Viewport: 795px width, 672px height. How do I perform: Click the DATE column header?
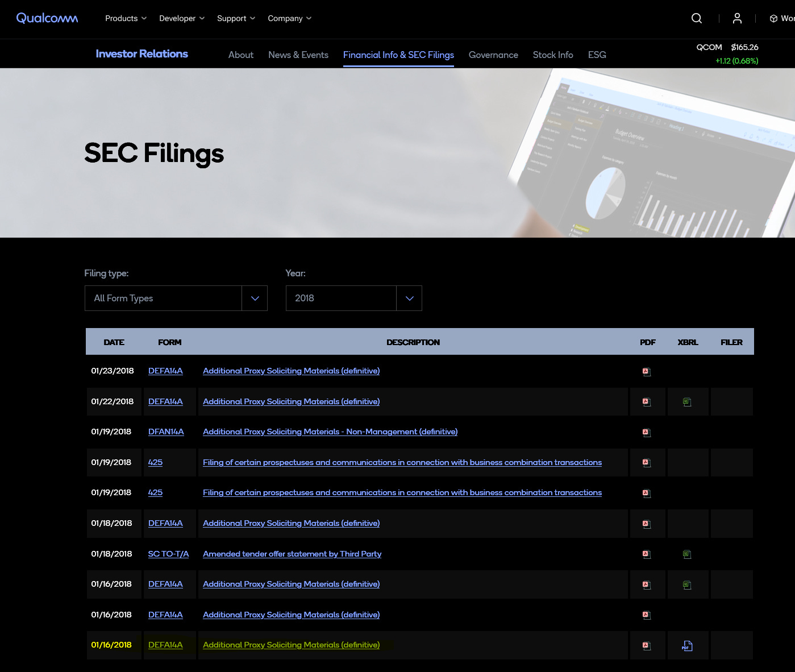[114, 342]
